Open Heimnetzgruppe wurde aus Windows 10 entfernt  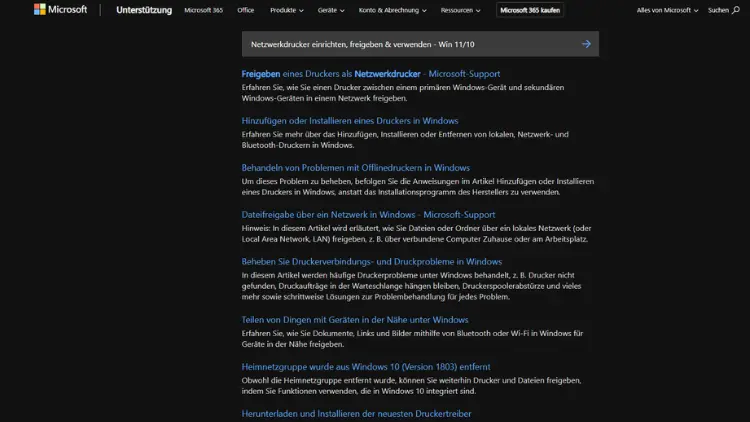point(366,366)
